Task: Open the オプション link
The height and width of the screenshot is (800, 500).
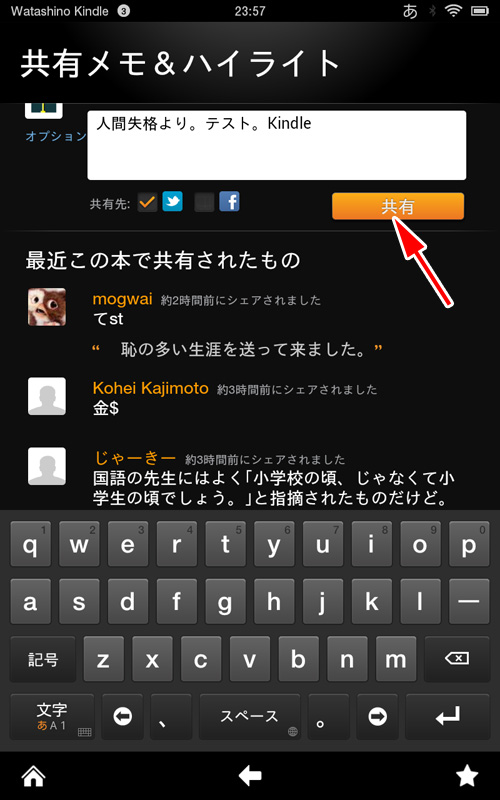Action: [x=56, y=136]
